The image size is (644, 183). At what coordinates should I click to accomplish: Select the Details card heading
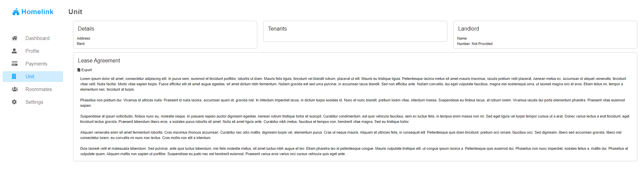[x=86, y=29]
